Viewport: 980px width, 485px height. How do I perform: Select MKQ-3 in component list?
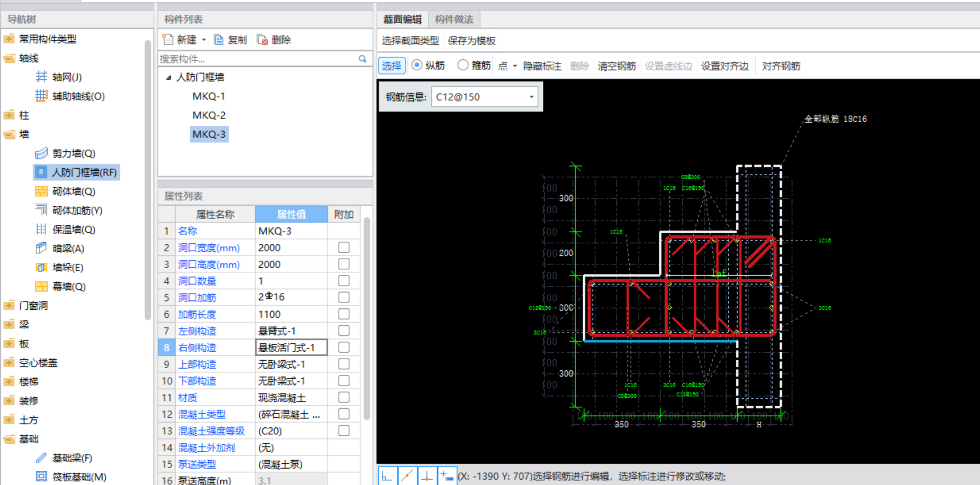coord(209,134)
